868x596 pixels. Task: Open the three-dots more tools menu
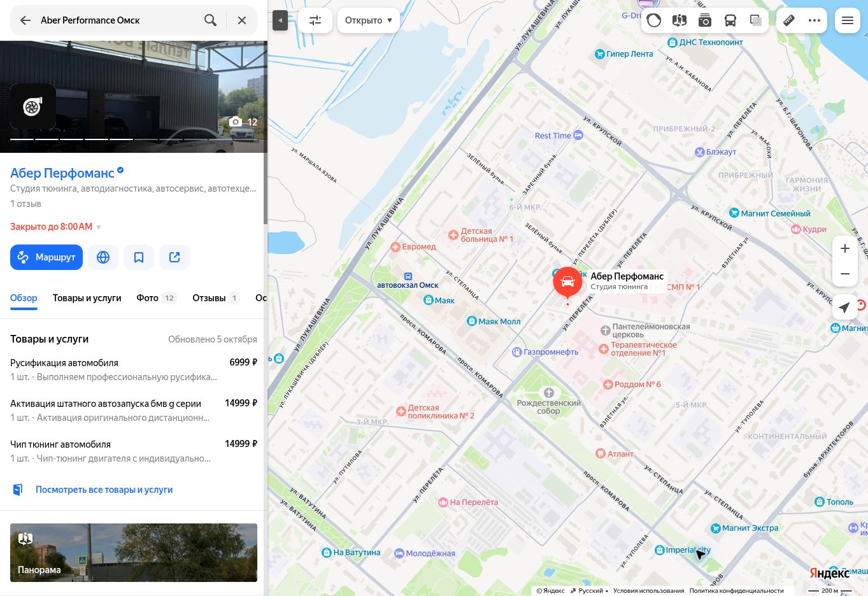(x=815, y=20)
